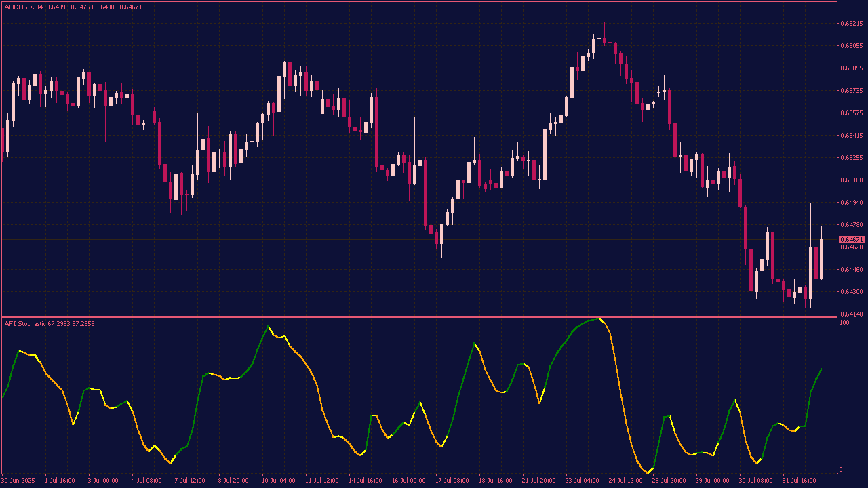Click the 0.66215 price axis label

pos(851,24)
